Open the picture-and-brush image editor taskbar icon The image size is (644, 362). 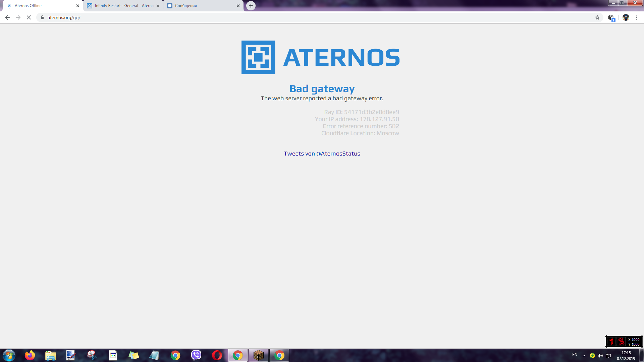71,355
